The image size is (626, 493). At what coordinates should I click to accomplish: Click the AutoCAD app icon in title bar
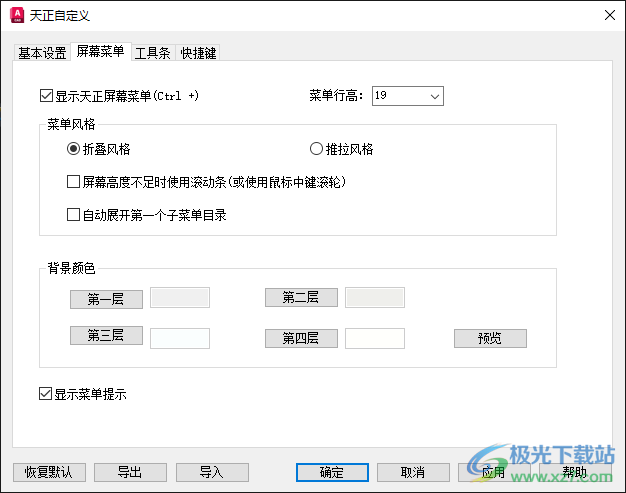pyautogui.click(x=17, y=15)
